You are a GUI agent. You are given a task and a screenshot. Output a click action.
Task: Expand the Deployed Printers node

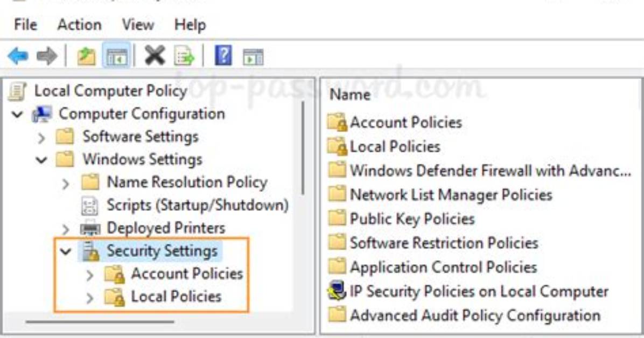(x=66, y=229)
